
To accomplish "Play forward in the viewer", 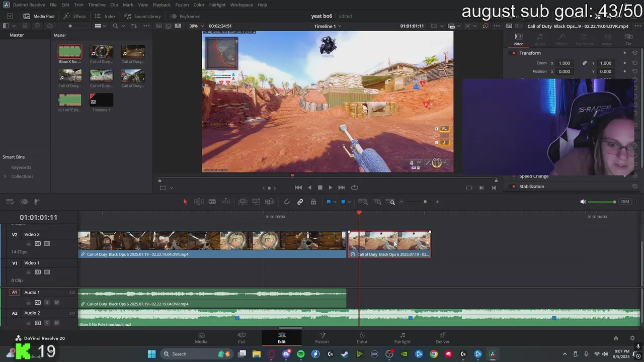I will 330,188.
